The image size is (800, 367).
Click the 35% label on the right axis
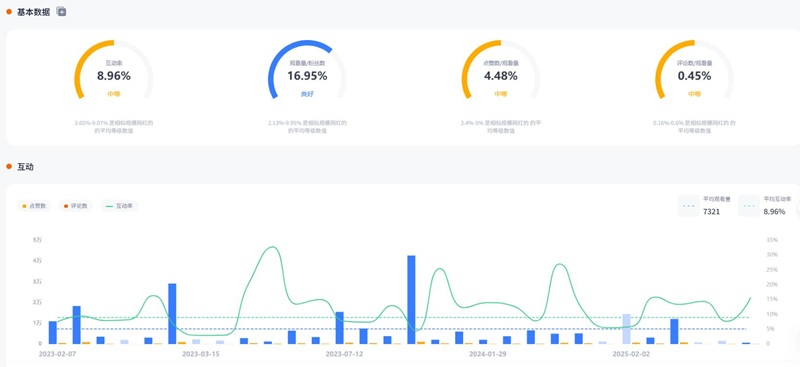click(x=771, y=239)
